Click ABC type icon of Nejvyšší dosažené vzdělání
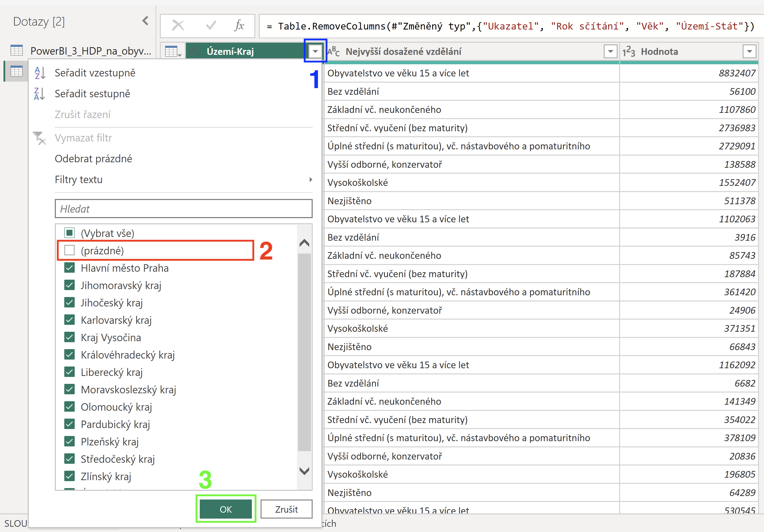 (x=333, y=52)
